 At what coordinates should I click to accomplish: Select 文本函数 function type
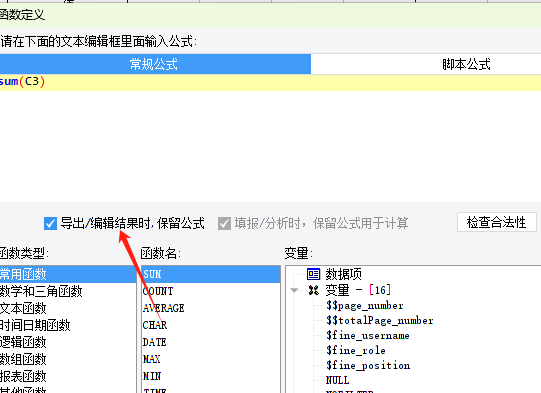pos(68,308)
